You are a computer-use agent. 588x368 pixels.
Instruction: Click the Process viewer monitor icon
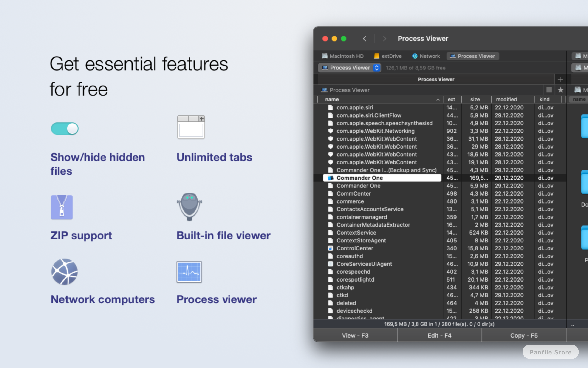(189, 272)
